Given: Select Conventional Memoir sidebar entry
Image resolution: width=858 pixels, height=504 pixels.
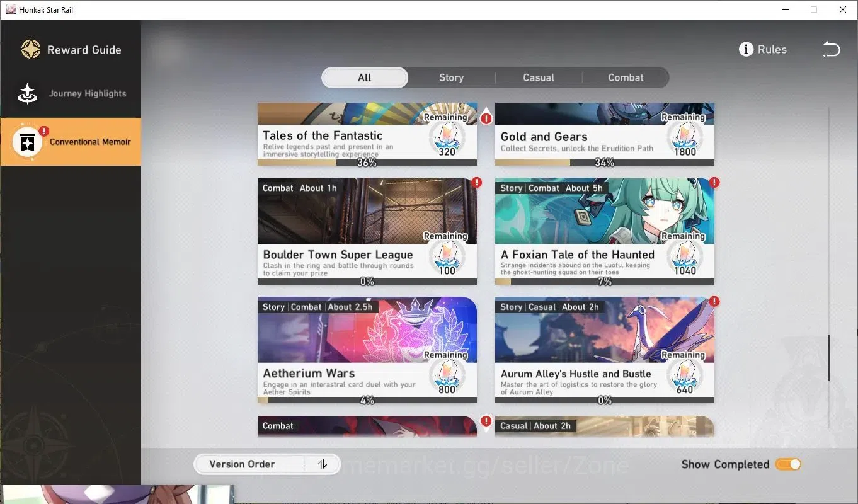Looking at the screenshot, I should click(71, 142).
